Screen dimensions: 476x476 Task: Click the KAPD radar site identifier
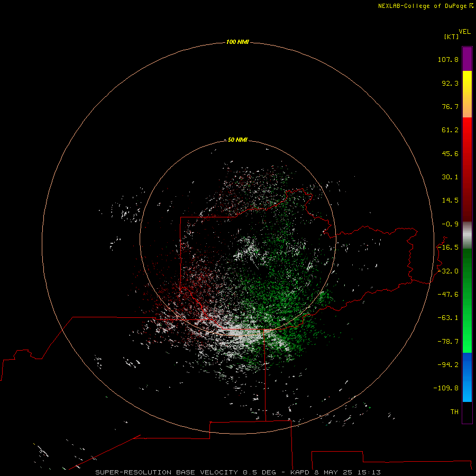coord(299,472)
